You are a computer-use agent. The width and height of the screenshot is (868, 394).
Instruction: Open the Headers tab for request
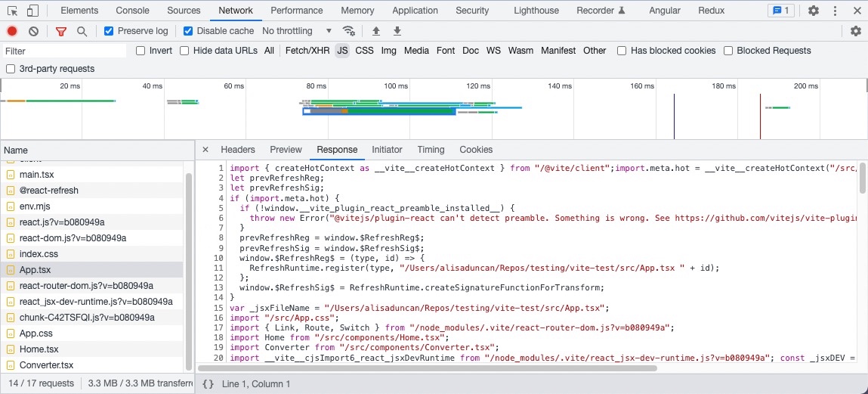coord(238,150)
